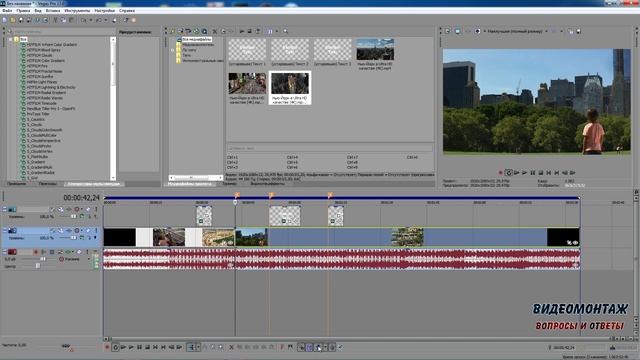Select NewBlue Titler Pro 3 generator
This screenshot has height=360, width=640.
51,109
